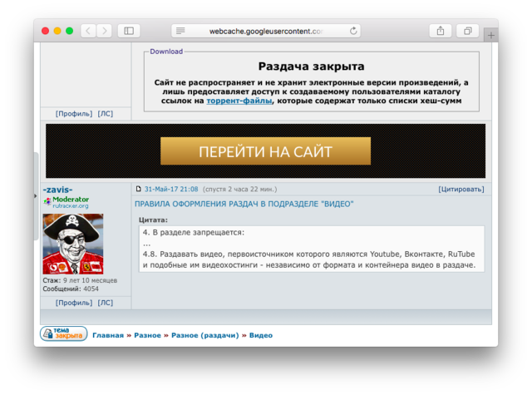532x395 pixels.
Task: Go forward with the Safari forward arrow
Action: [x=104, y=31]
